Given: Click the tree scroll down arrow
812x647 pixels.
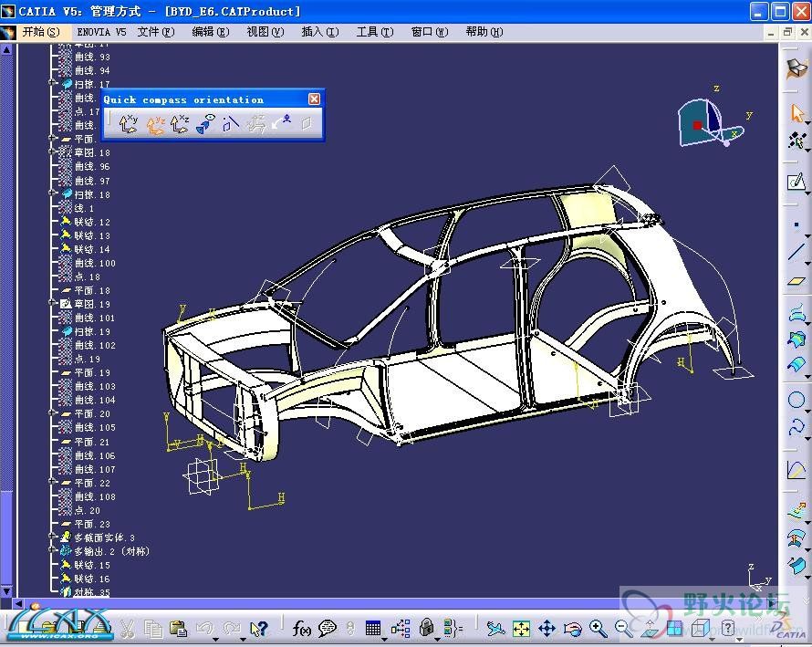Looking at the screenshot, I should pos(6,591).
